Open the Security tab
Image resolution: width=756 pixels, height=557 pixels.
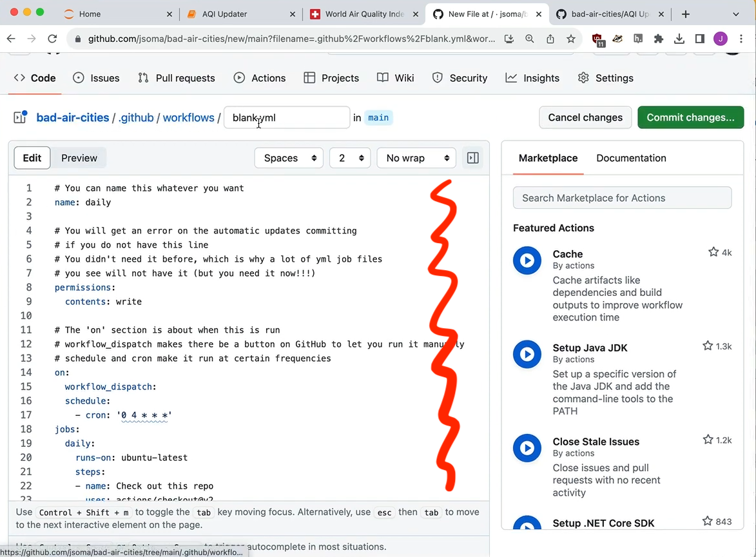460,78
